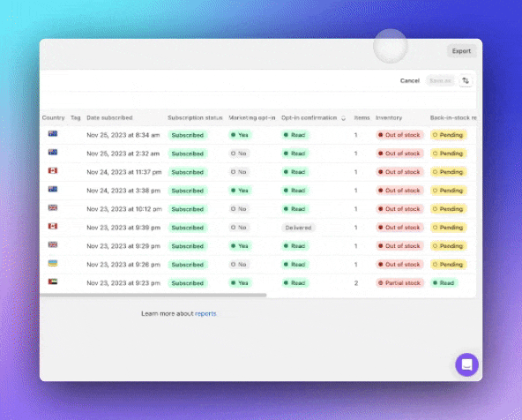Click the UK flag in the 10:12 pm row
522x420 pixels.
(x=53, y=207)
